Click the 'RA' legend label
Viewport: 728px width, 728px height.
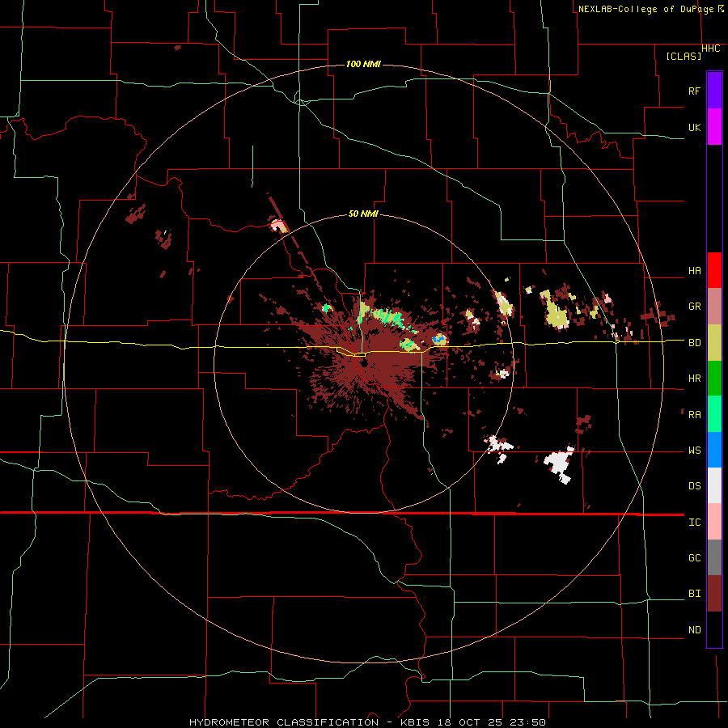694,415
